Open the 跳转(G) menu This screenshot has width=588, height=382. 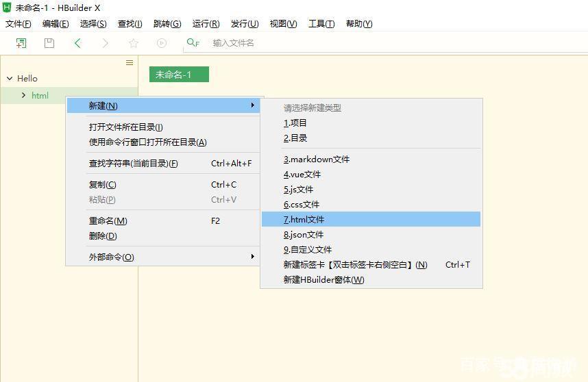[167, 23]
